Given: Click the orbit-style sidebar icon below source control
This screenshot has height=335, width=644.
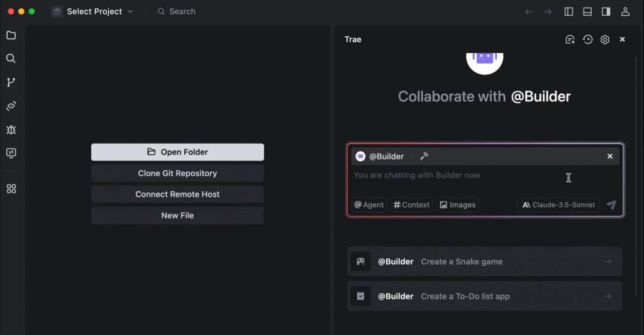Looking at the screenshot, I should [11, 106].
